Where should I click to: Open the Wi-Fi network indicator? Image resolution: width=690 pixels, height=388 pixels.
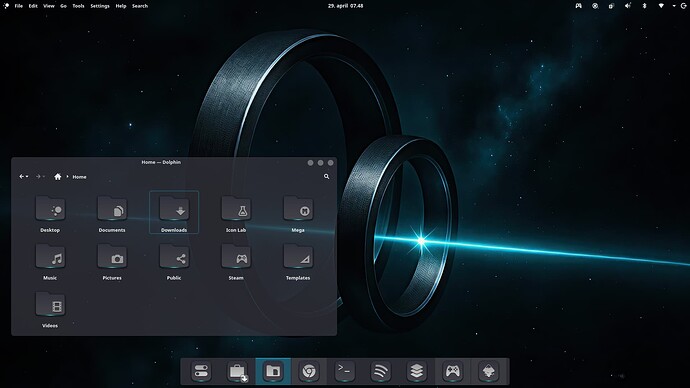pyautogui.click(x=661, y=6)
